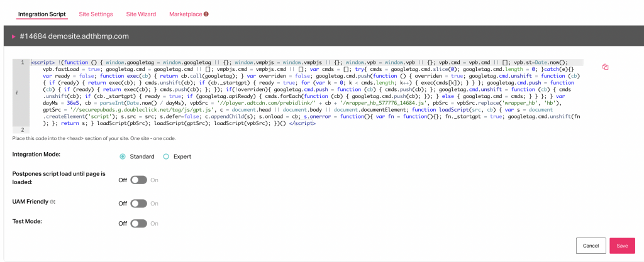
Task: Copy the integration script with the copy icon
Action: click(x=604, y=67)
